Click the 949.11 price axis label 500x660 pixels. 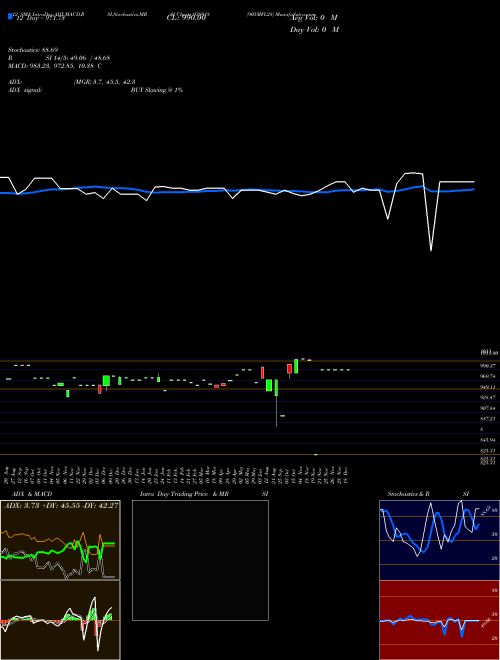pos(487,387)
